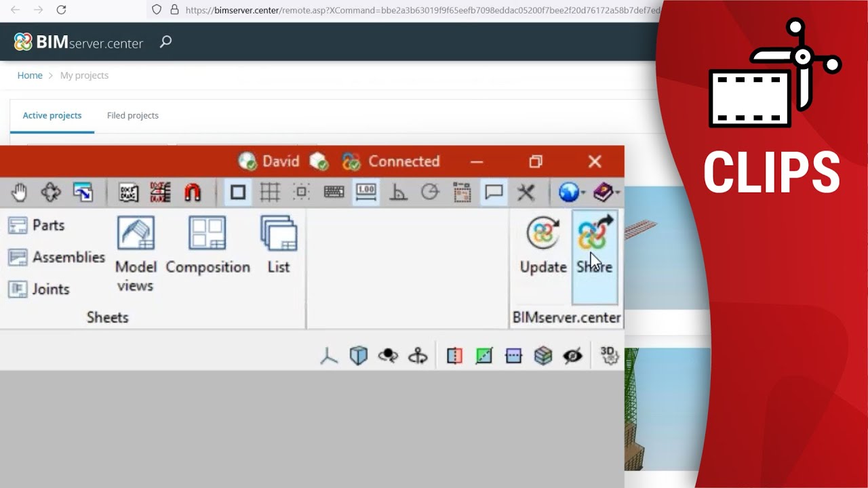
Task: Click the Connected status indicator
Action: (x=391, y=161)
